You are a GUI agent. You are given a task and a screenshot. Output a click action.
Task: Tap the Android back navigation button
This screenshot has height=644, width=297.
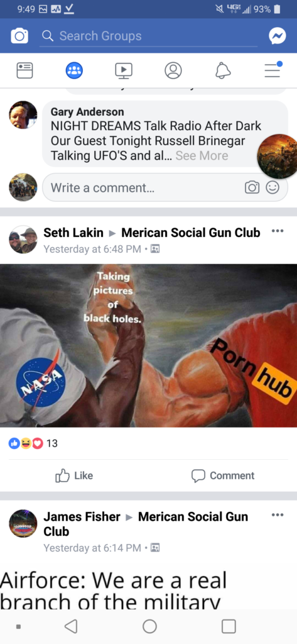click(x=71, y=626)
